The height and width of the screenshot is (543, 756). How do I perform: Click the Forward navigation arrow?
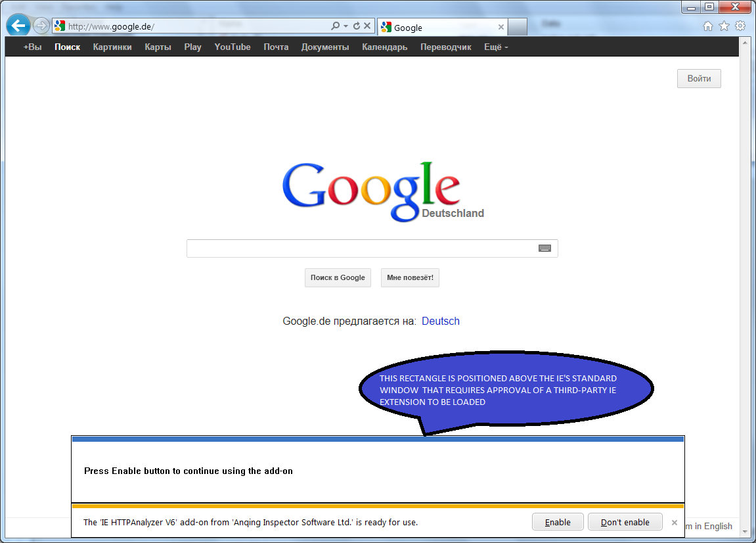(x=41, y=26)
